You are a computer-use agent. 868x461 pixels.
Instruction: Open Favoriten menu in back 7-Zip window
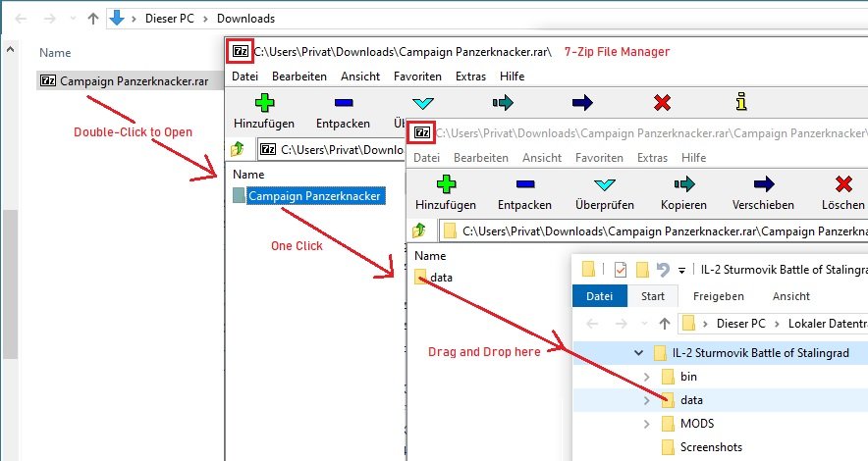click(417, 77)
